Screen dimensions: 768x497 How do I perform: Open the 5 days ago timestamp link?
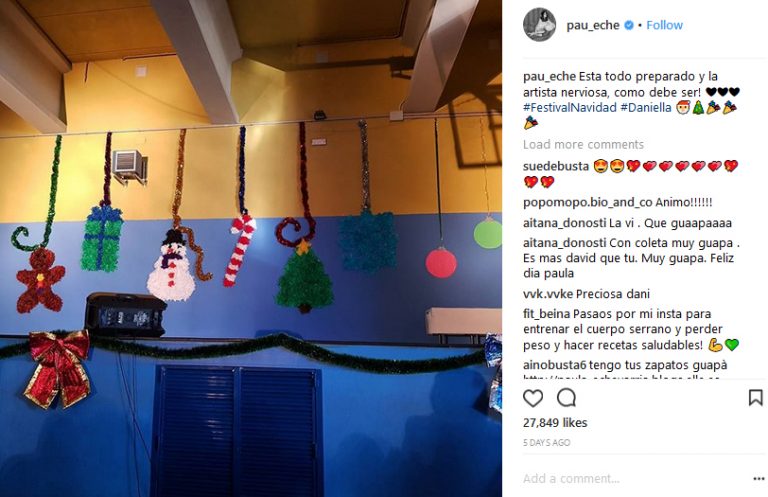point(546,443)
